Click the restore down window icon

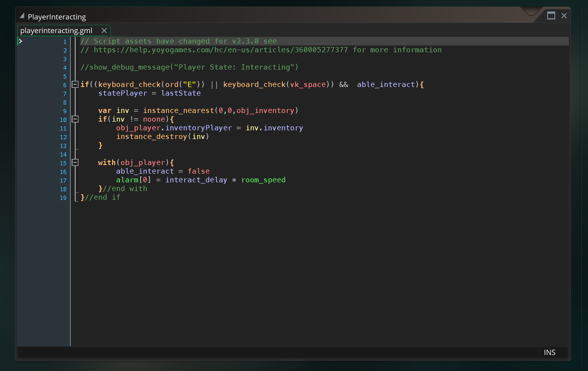[550, 16]
